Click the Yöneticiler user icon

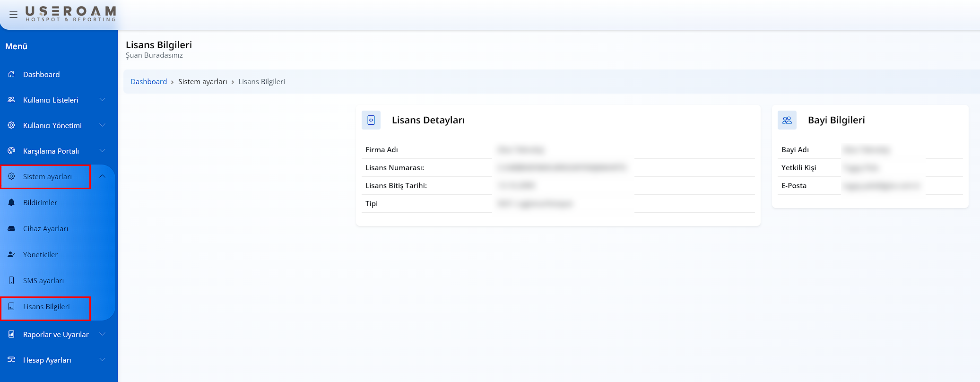point(11,254)
